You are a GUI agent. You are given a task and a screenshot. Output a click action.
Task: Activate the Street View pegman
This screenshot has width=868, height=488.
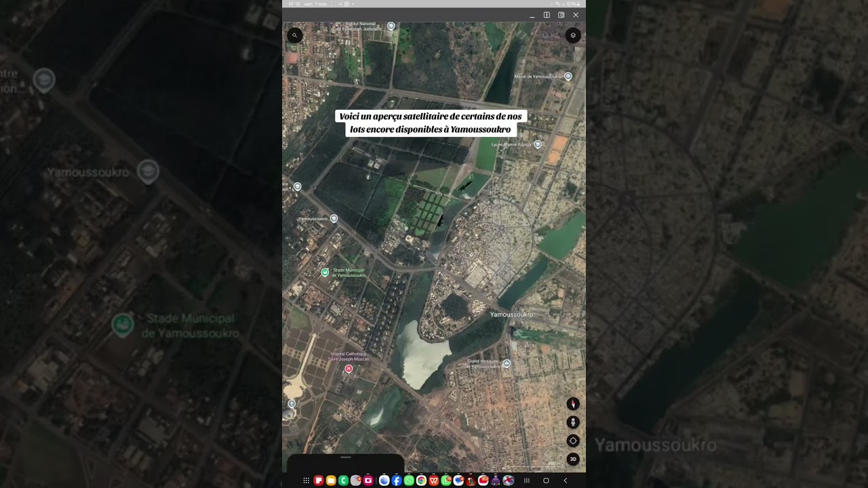coord(573,422)
